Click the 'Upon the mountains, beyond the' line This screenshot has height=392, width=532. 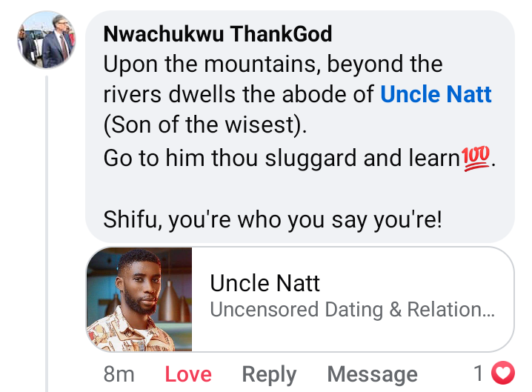tap(273, 64)
